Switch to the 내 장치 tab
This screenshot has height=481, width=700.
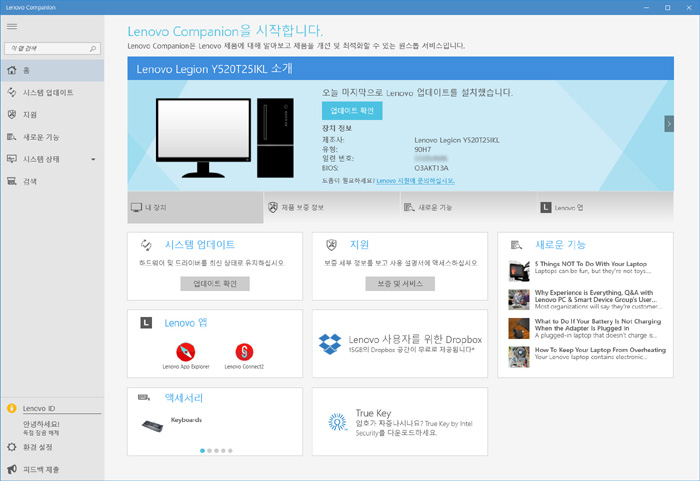click(x=196, y=208)
